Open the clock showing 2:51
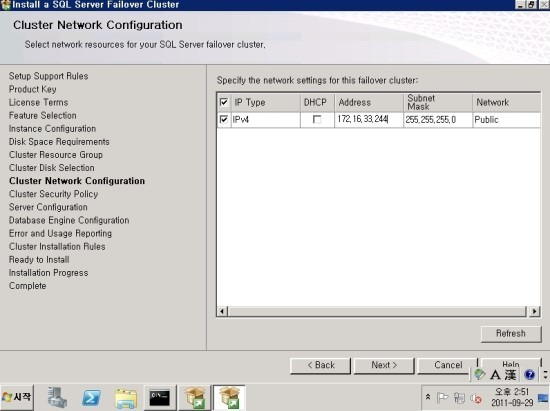 pyautogui.click(x=512, y=397)
